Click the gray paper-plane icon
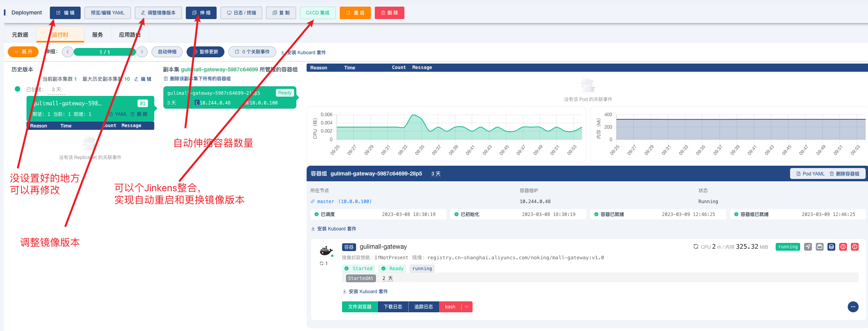868x331 pixels. click(x=808, y=247)
